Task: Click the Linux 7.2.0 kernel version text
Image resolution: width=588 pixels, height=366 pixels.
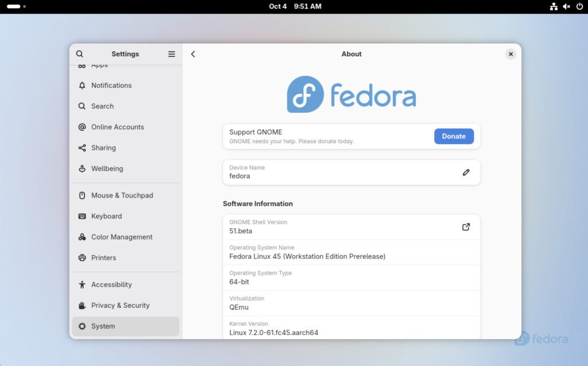Action: (274, 333)
